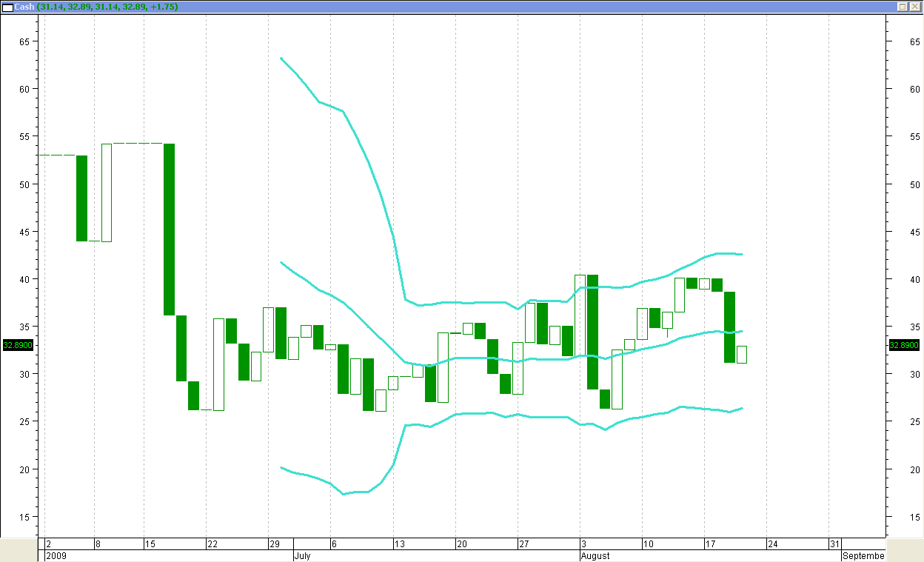Click the Cash title with price values
Viewport: 924px width, 562px height.
(96, 6)
